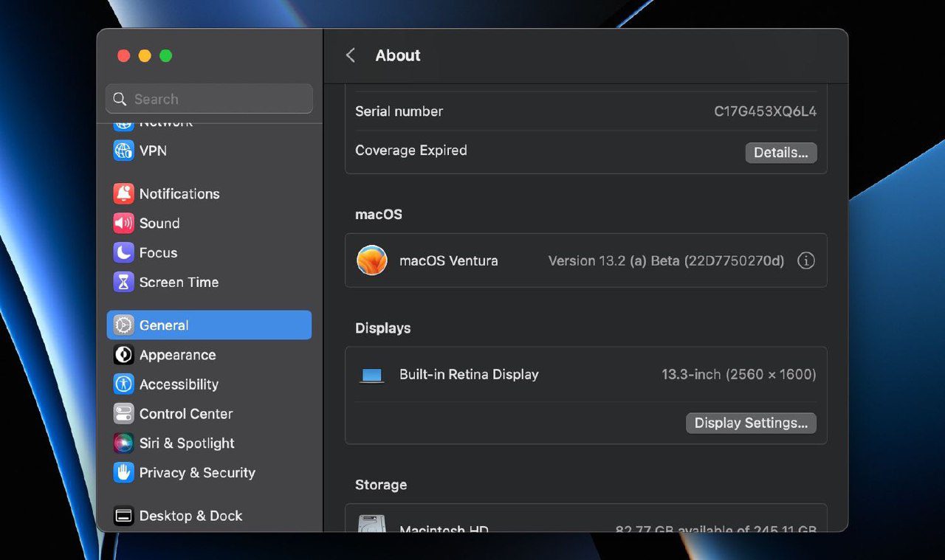Click the Focus moon icon
Screen dimensions: 945x560
[123, 253]
